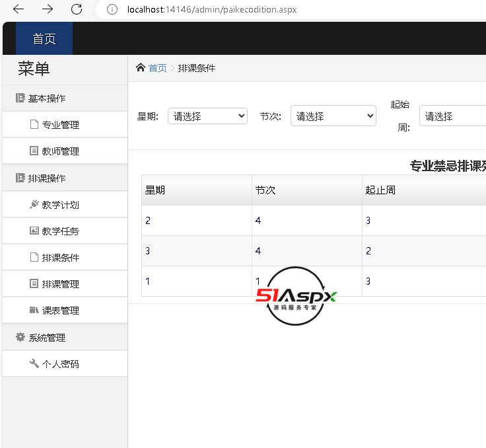Click the 课表管理 icon in sidebar
This screenshot has height=448, width=486.
34,311
